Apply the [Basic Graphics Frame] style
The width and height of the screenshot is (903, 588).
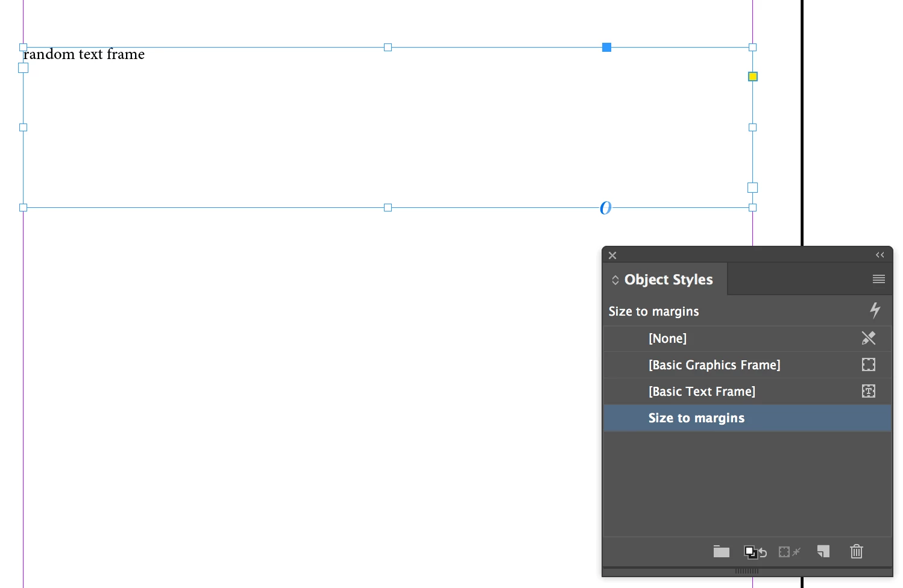(747, 365)
